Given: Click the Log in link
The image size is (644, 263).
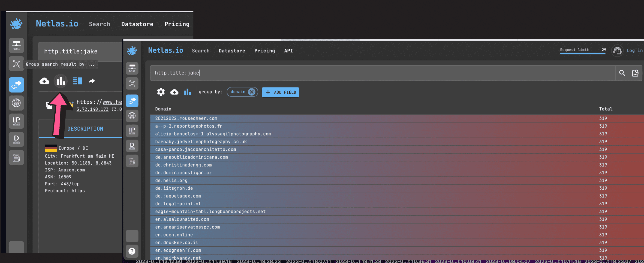Looking at the screenshot, I should [x=634, y=51].
